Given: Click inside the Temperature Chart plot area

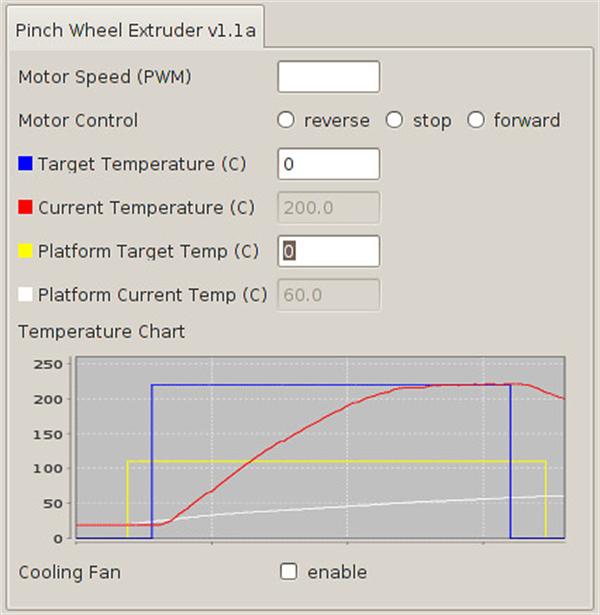Looking at the screenshot, I should 320,448.
